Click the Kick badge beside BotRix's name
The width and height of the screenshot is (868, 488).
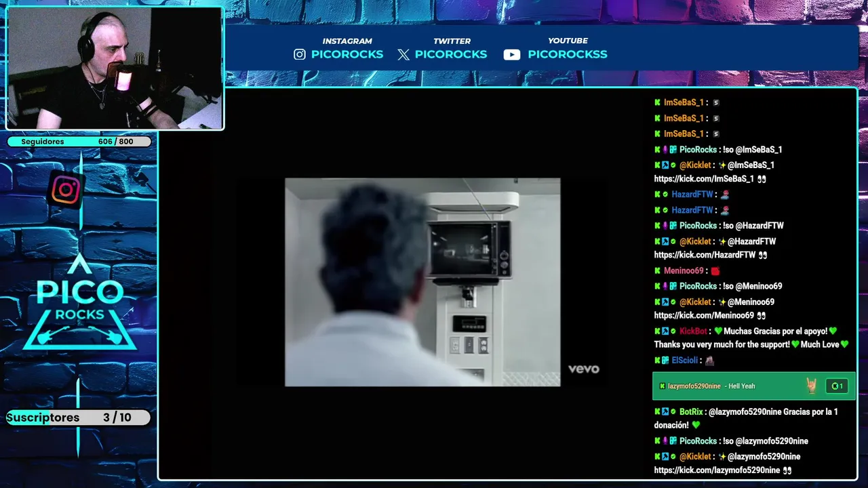pos(657,412)
